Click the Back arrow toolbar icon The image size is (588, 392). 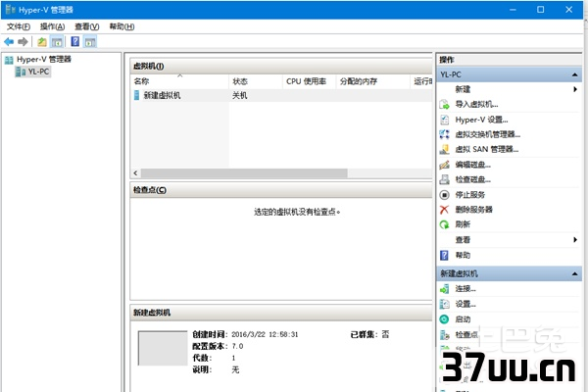9,42
